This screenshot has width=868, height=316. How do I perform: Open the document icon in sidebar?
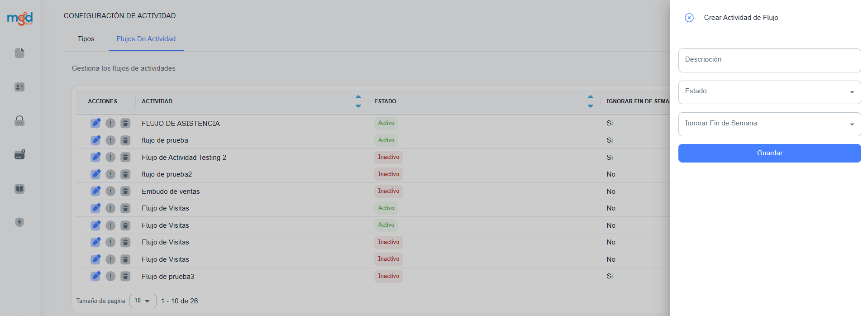(x=19, y=53)
